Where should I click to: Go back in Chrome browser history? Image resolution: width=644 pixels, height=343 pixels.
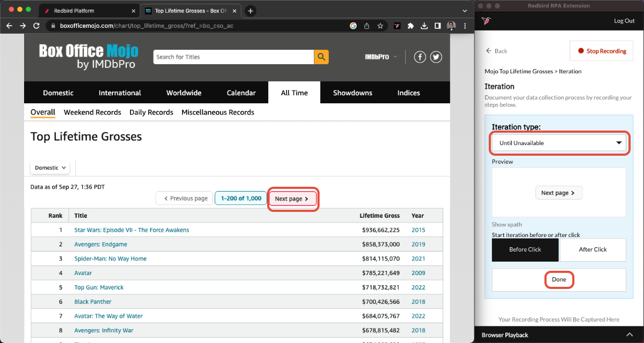tap(9, 25)
